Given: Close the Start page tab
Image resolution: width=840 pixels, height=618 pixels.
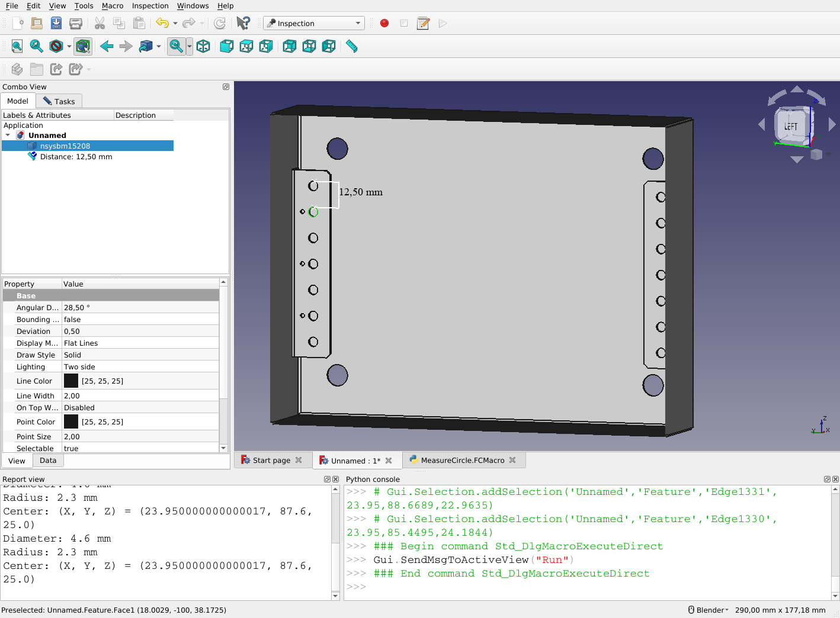Looking at the screenshot, I should click(299, 461).
